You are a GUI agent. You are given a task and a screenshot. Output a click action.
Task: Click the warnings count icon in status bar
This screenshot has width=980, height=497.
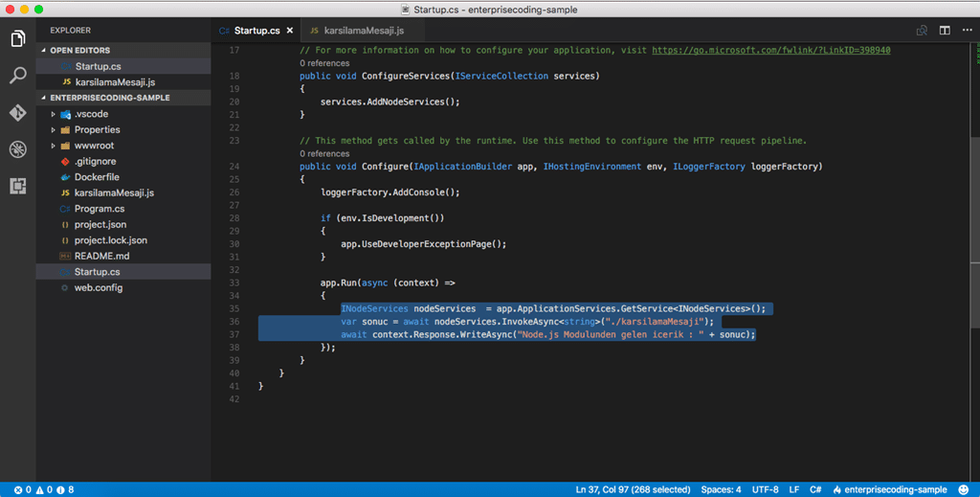tap(39, 489)
